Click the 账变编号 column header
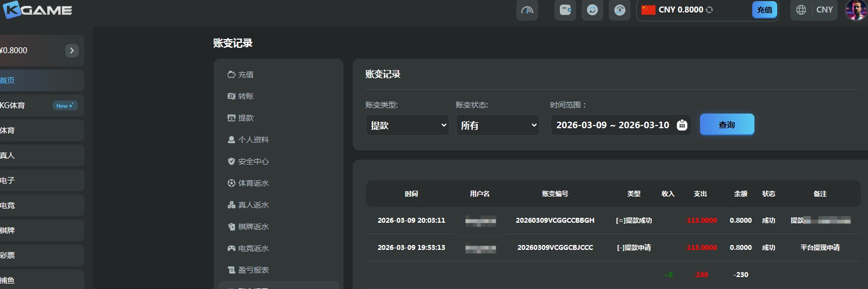This screenshot has height=289, width=868. pyautogui.click(x=555, y=194)
